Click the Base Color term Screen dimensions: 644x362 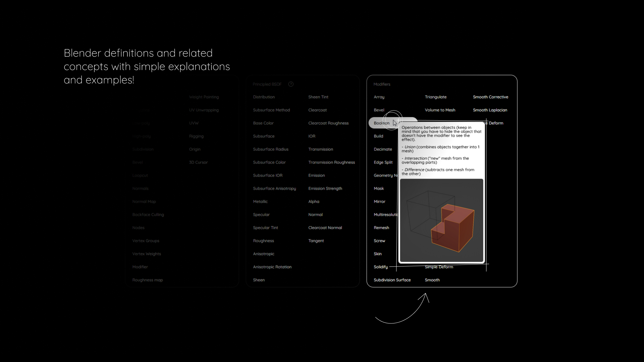[263, 123]
